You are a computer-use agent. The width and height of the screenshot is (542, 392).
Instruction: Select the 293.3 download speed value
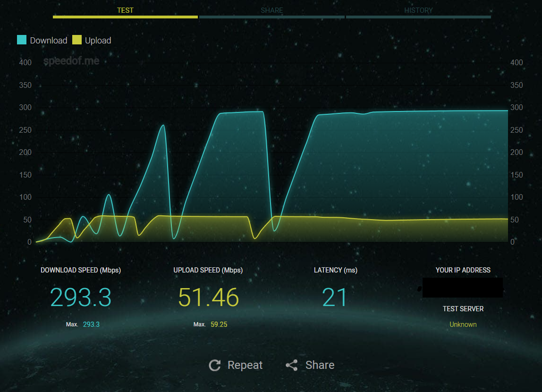pyautogui.click(x=81, y=297)
